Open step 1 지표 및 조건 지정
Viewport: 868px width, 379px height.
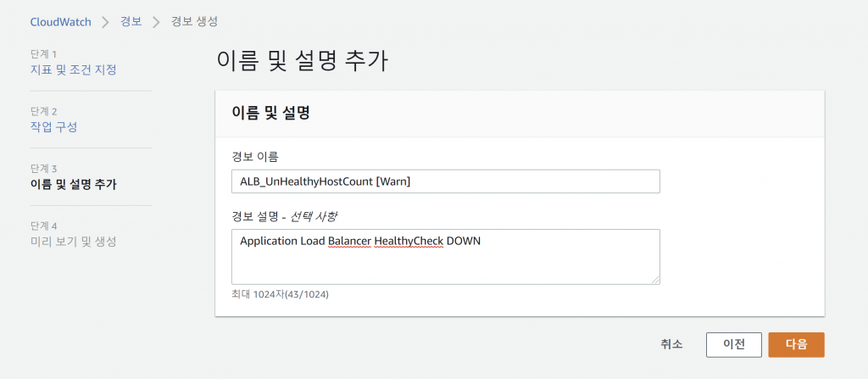[73, 70]
